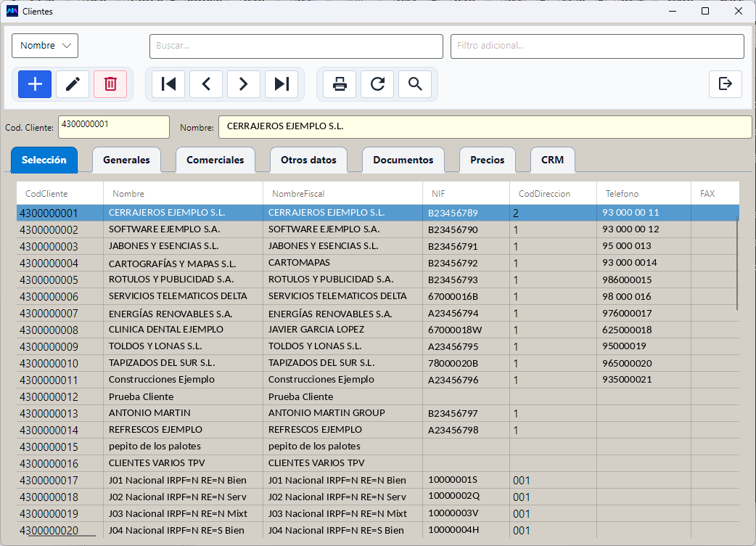Select row 4300000001 CERRAJEROS EJEMPLO S.L.
Viewport: 756px width, 546px height.
coord(378,213)
